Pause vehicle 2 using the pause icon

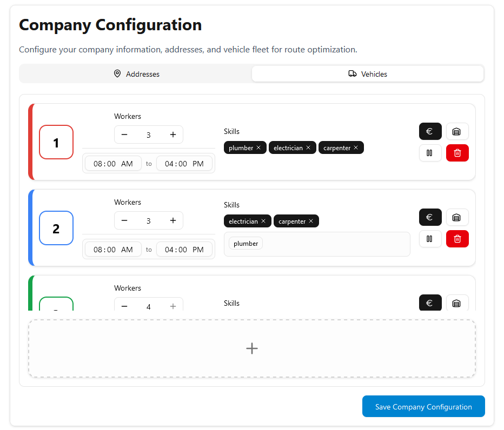pos(430,239)
